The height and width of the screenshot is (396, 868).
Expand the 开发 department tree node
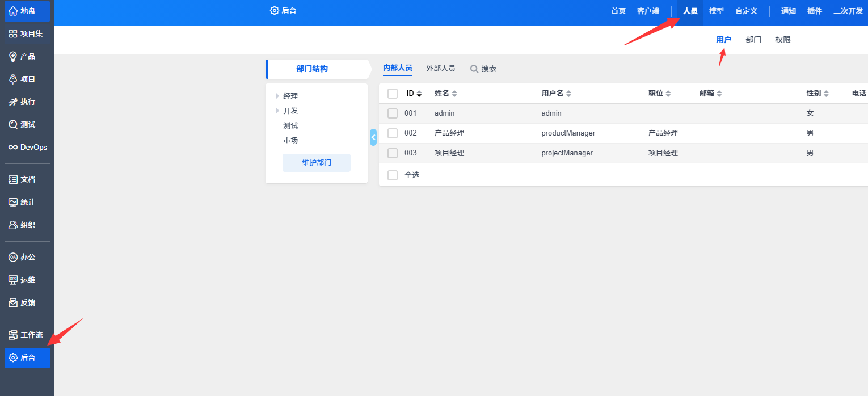pyautogui.click(x=277, y=111)
